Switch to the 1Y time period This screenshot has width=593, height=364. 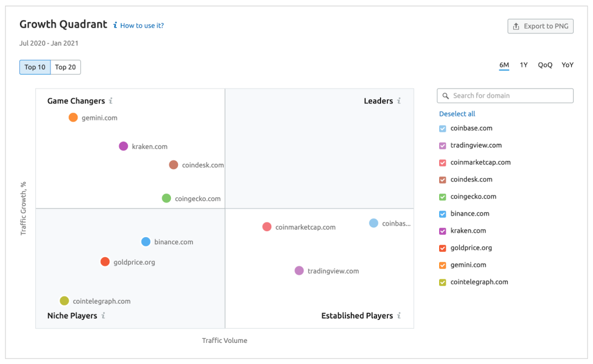pos(524,65)
